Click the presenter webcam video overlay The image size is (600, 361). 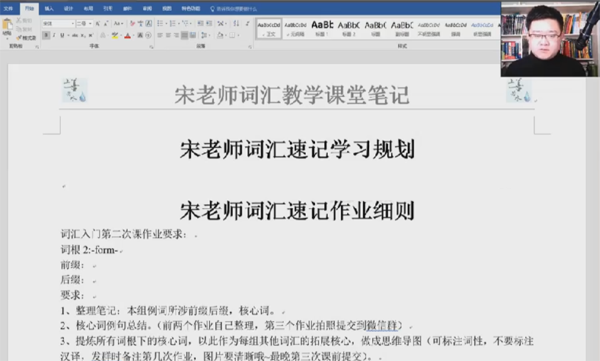pyautogui.click(x=549, y=39)
